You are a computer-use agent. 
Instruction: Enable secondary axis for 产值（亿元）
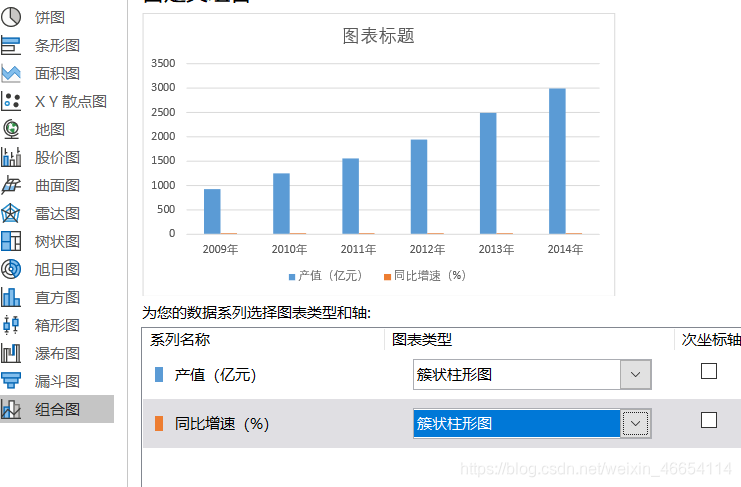coord(709,371)
